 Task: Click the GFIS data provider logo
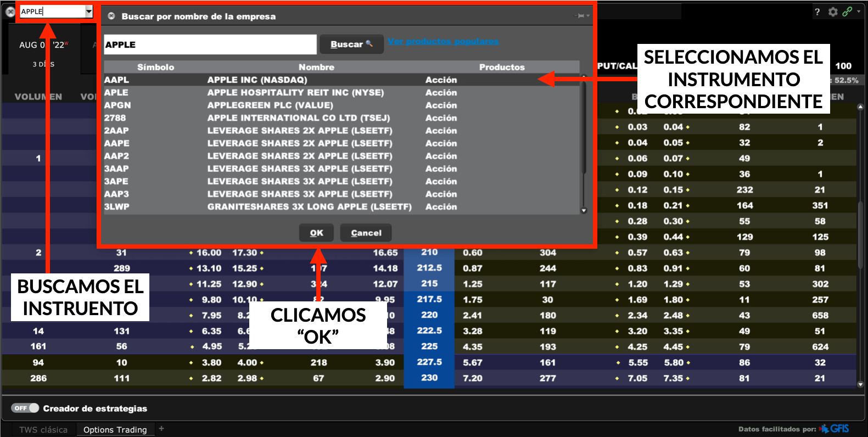835,429
